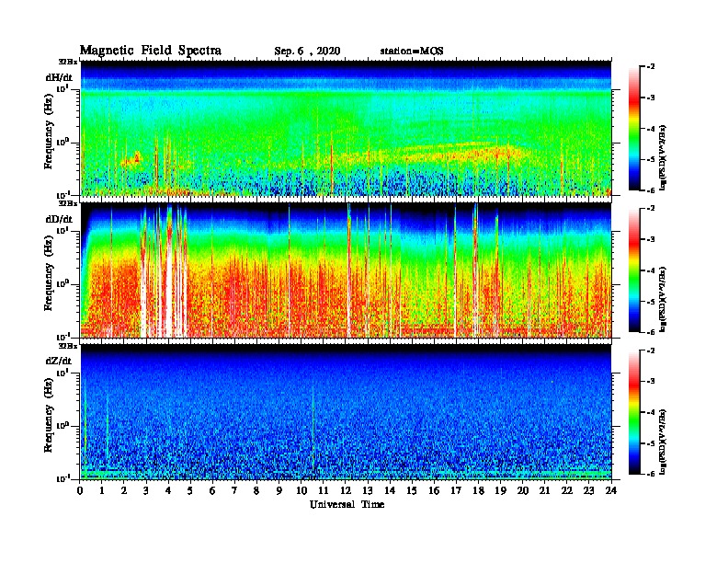Screen dimensions: 728x563
Task: Click the dD/dt panel color scale bar
Action: coord(633,270)
